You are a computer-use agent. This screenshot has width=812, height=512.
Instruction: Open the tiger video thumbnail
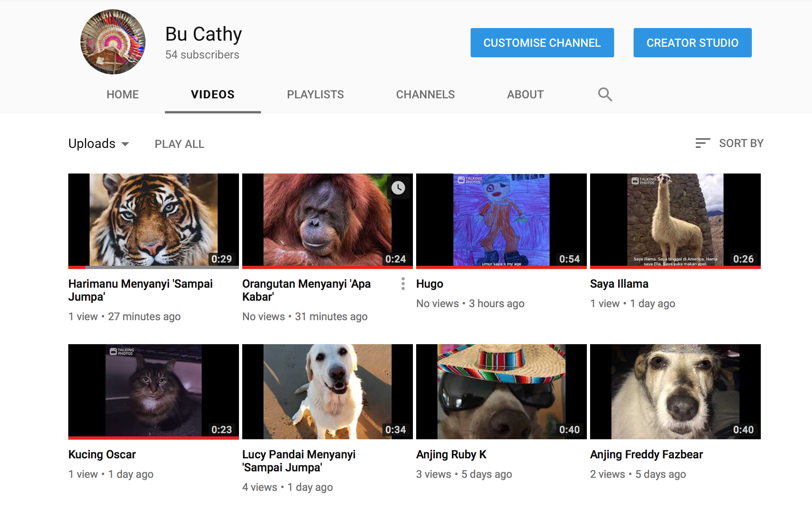[153, 220]
